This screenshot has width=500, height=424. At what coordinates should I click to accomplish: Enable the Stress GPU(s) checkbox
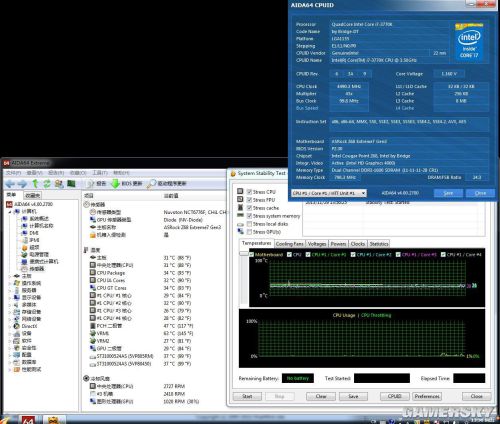(249, 232)
